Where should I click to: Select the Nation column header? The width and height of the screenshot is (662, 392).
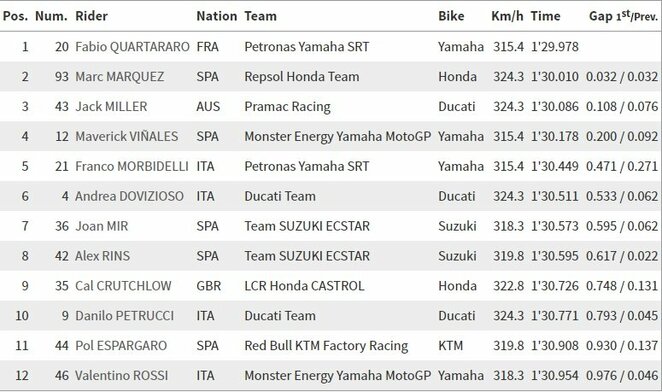217,16
